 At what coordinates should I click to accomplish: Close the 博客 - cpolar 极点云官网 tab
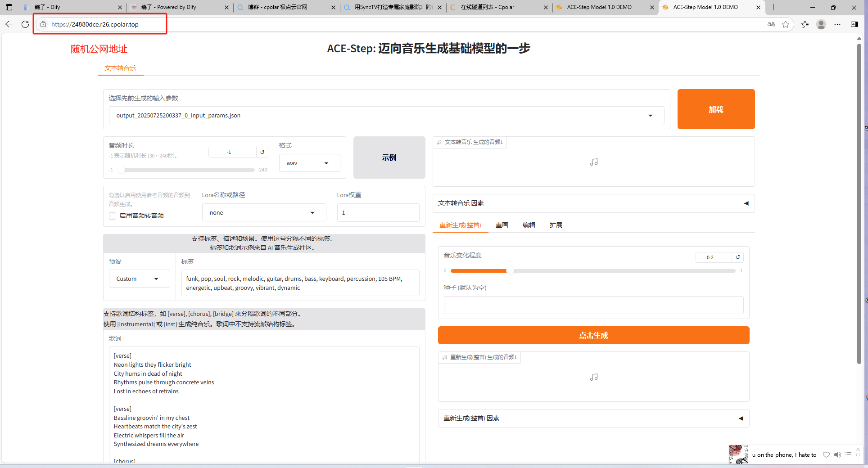point(333,7)
